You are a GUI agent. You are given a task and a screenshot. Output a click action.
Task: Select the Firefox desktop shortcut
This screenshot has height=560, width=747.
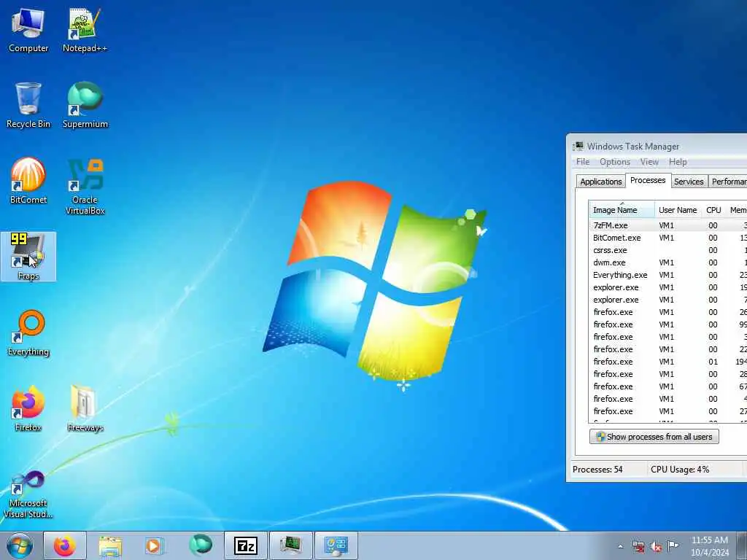[x=28, y=408]
